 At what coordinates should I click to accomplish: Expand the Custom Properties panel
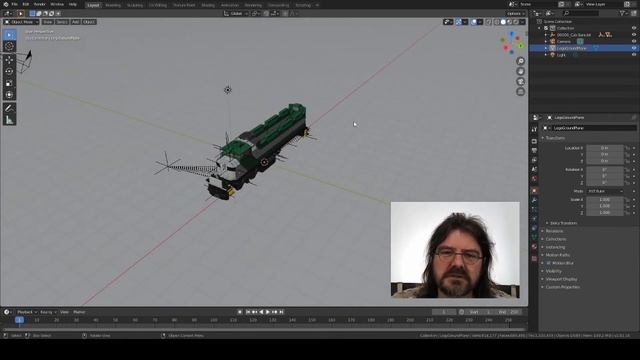pyautogui.click(x=561, y=287)
